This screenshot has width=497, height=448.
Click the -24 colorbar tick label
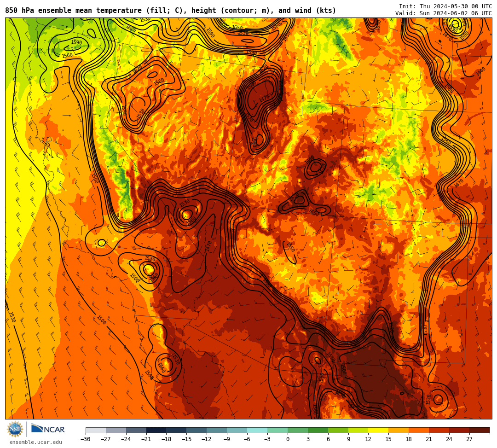(x=126, y=439)
